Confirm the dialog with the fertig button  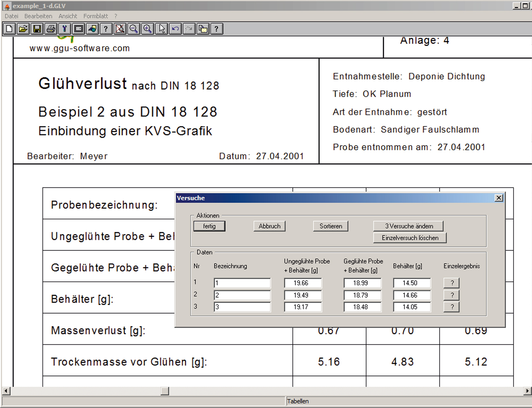tap(209, 226)
